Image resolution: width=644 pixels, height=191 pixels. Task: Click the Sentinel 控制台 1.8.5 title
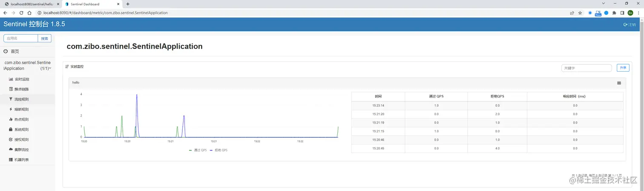pyautogui.click(x=34, y=24)
